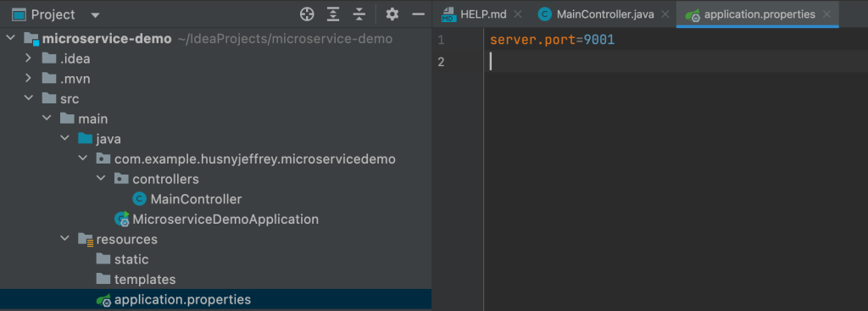Select the controllers package label
868x311 pixels.
pyautogui.click(x=165, y=180)
